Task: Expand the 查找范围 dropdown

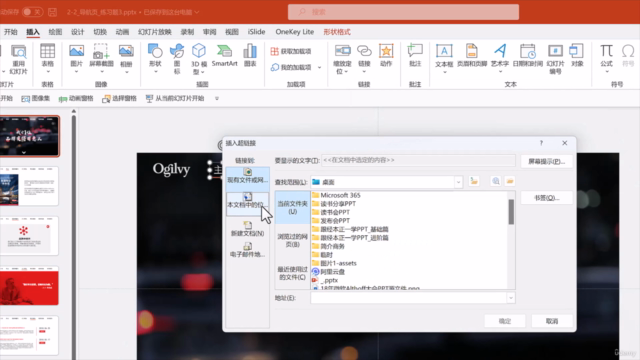Action: click(x=458, y=182)
